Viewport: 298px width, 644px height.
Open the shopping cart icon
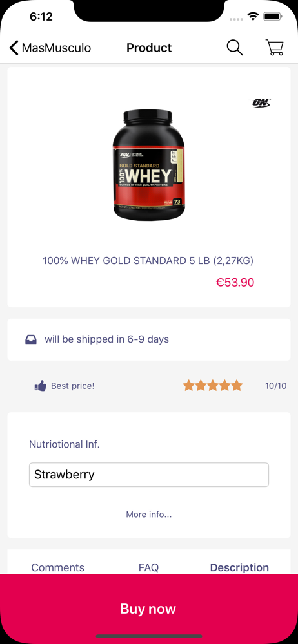click(x=274, y=48)
